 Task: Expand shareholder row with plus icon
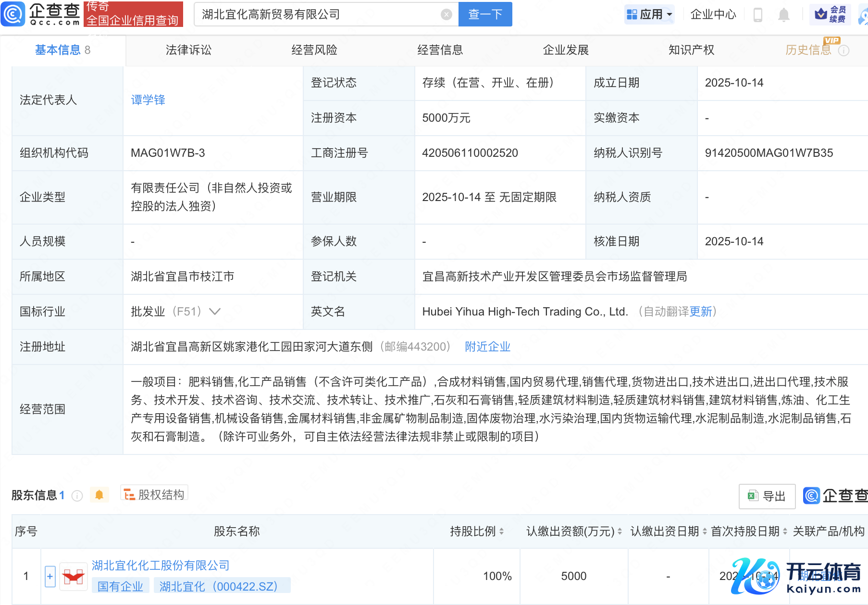point(50,576)
